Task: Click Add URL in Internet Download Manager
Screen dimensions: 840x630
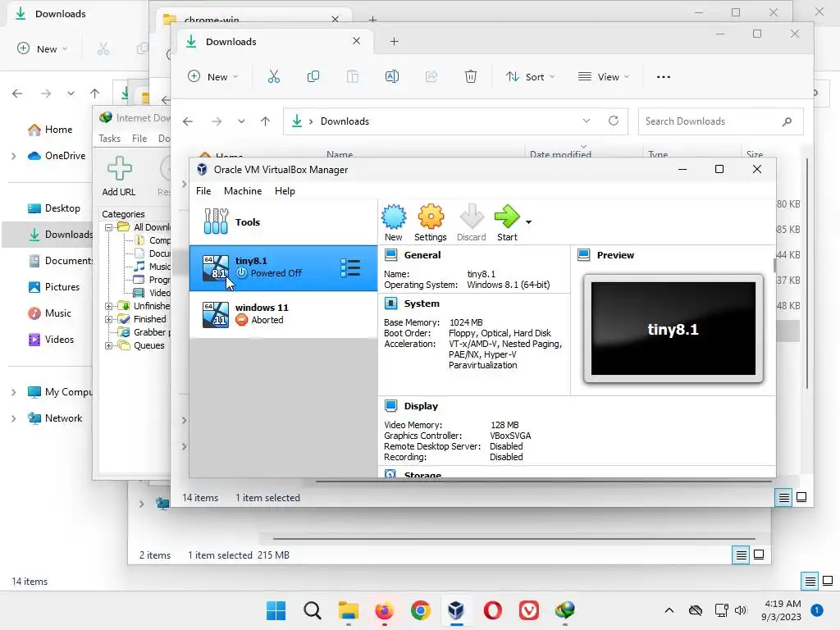Action: pos(119,176)
